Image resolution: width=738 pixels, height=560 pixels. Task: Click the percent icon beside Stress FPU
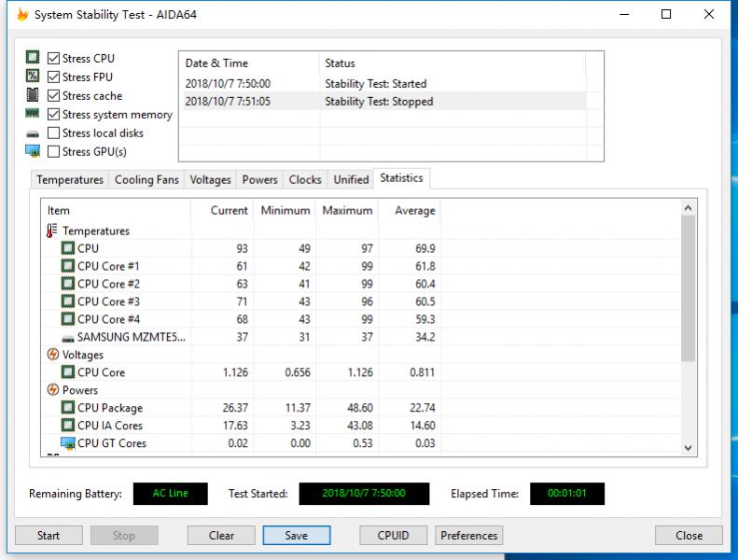pyautogui.click(x=33, y=76)
